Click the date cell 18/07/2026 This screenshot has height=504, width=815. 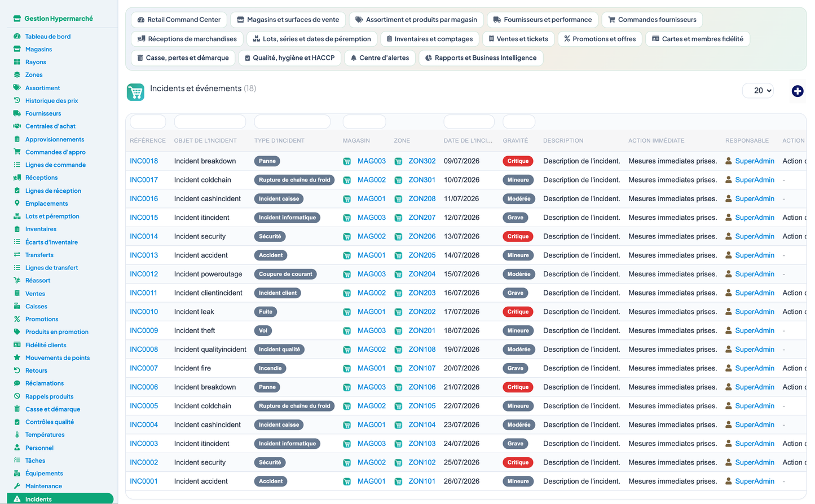461,331
